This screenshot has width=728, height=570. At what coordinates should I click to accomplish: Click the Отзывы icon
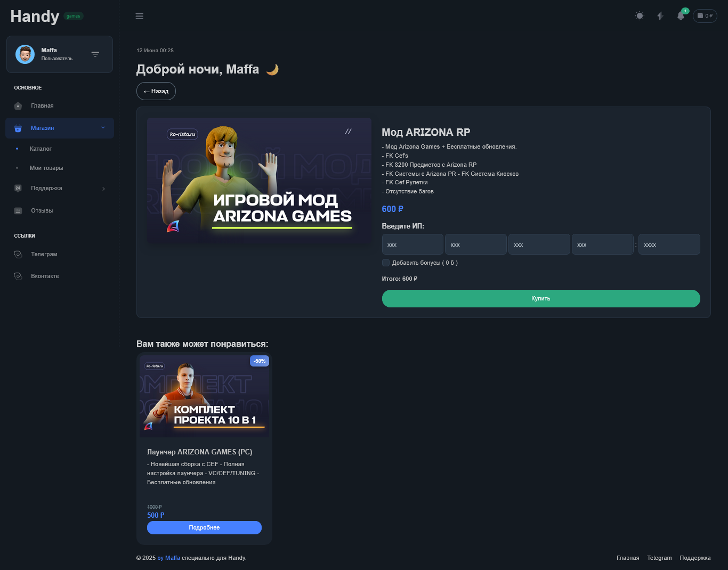tap(18, 210)
